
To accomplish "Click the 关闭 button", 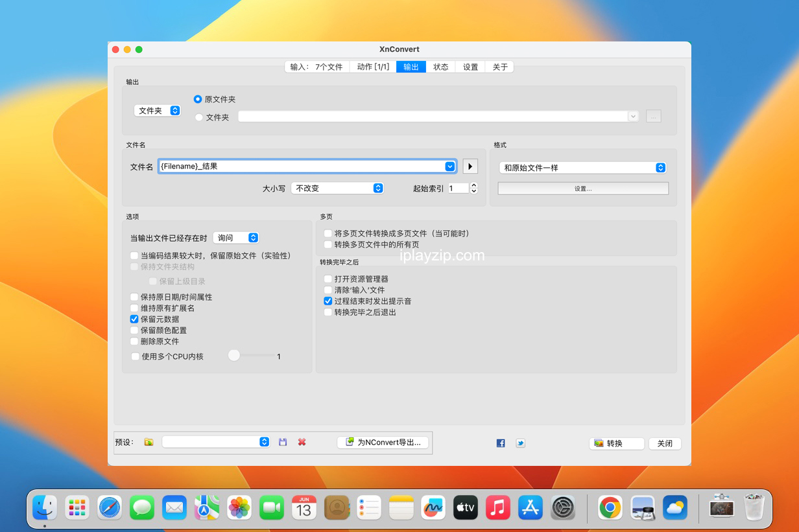I will click(x=665, y=443).
